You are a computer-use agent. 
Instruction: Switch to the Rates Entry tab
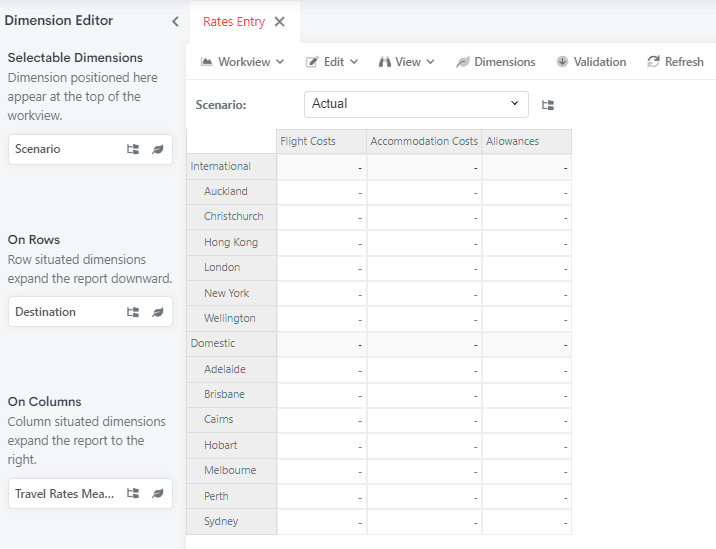coord(234,21)
